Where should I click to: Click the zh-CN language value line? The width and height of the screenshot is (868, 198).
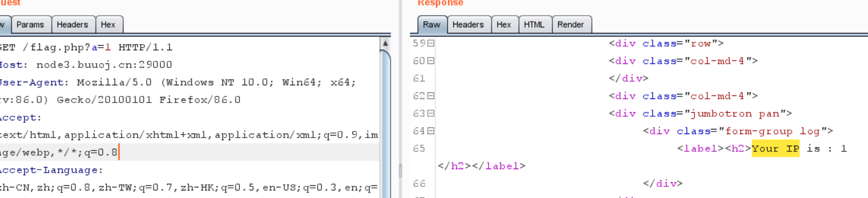click(189, 187)
